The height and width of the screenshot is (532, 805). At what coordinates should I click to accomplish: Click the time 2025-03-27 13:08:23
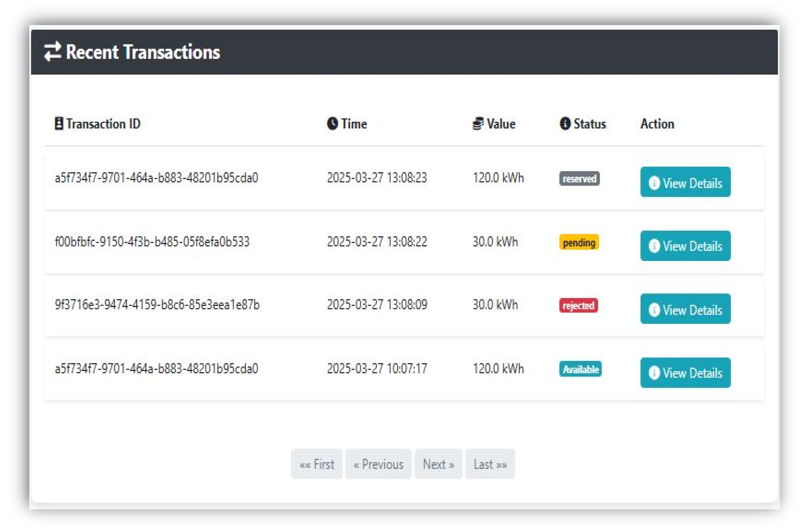coord(377,177)
